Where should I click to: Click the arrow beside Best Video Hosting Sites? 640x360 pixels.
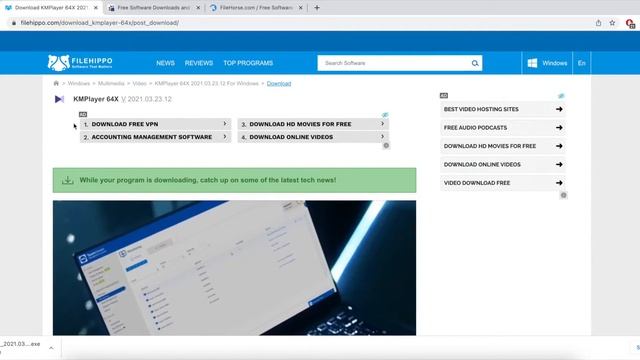559,109
